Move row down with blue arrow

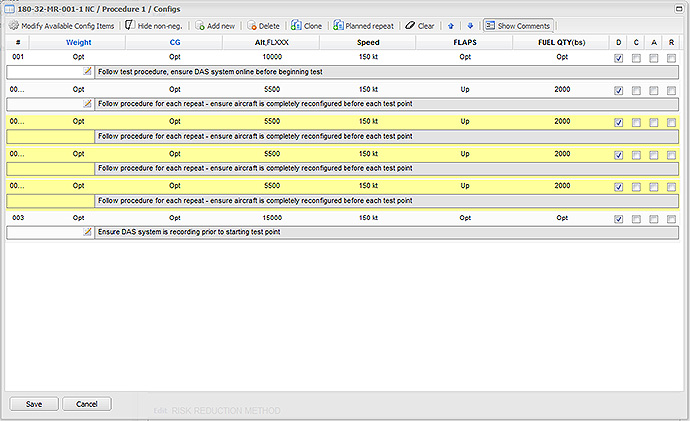(470, 26)
